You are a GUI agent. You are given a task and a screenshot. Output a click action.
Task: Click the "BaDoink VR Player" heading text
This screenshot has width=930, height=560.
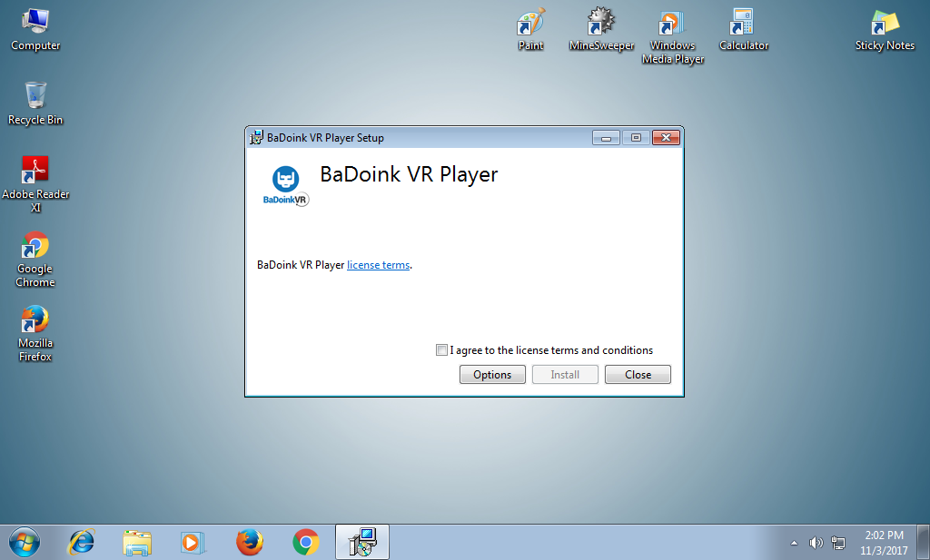(409, 175)
